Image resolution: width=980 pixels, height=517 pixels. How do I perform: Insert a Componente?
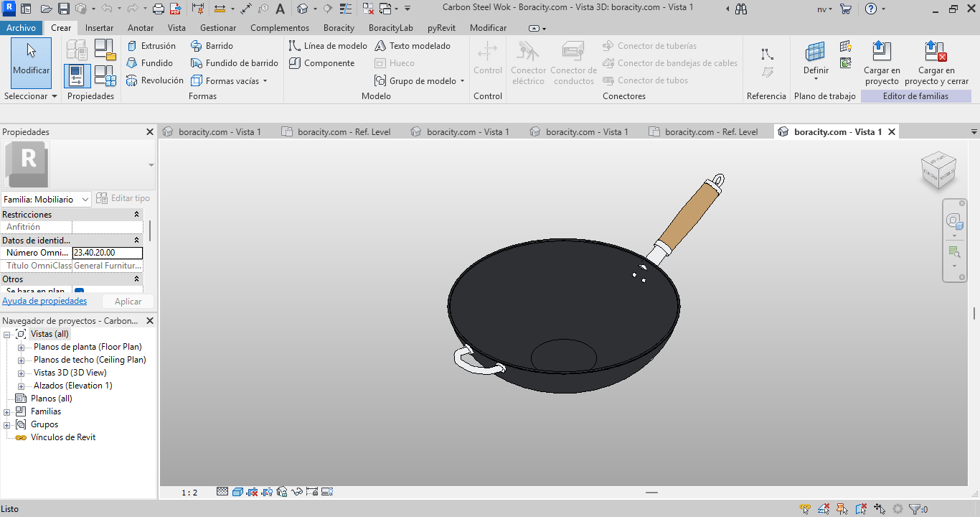321,63
